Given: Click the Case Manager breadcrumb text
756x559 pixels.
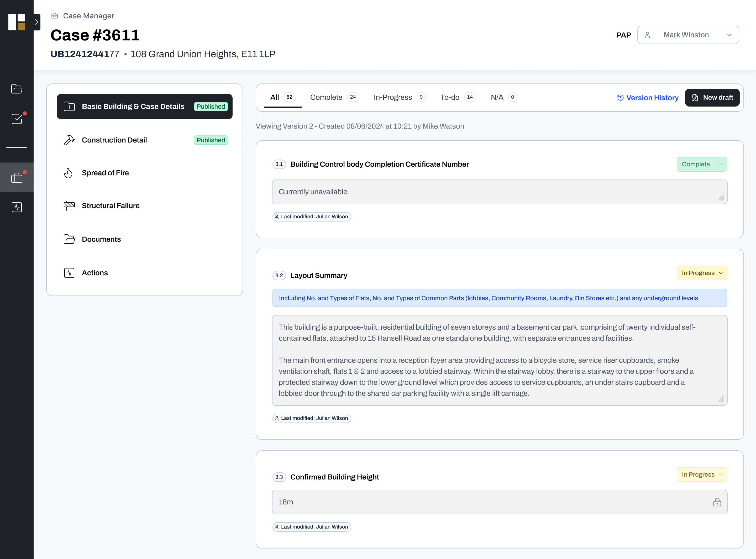Looking at the screenshot, I should [88, 16].
